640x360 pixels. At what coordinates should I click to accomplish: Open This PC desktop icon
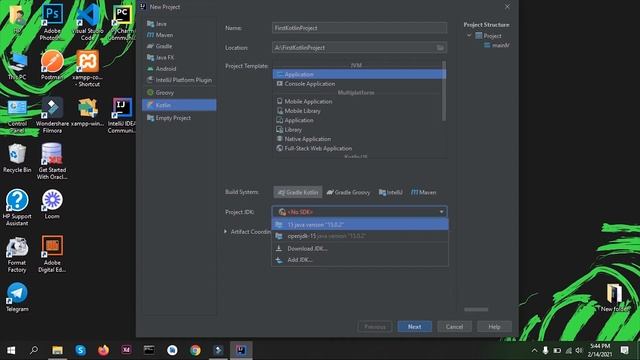click(x=17, y=65)
